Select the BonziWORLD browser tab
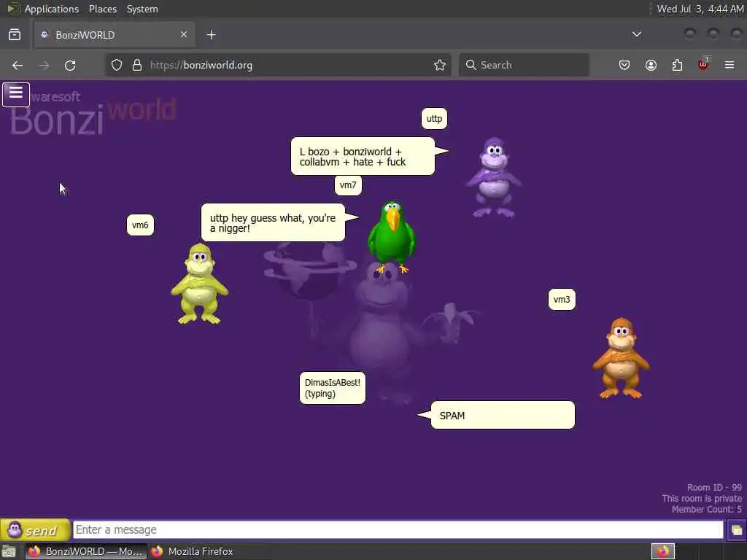This screenshot has width=747, height=560. (x=115, y=35)
